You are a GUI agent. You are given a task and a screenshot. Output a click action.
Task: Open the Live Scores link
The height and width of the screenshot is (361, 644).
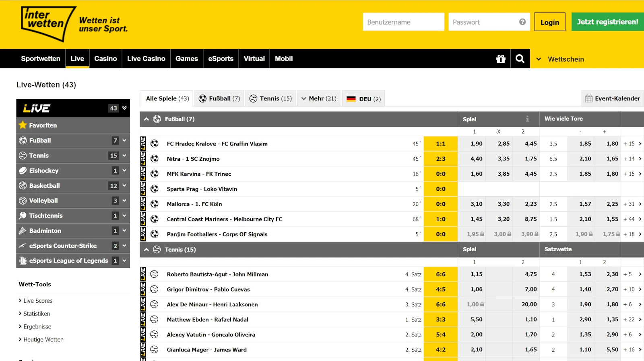point(38,301)
